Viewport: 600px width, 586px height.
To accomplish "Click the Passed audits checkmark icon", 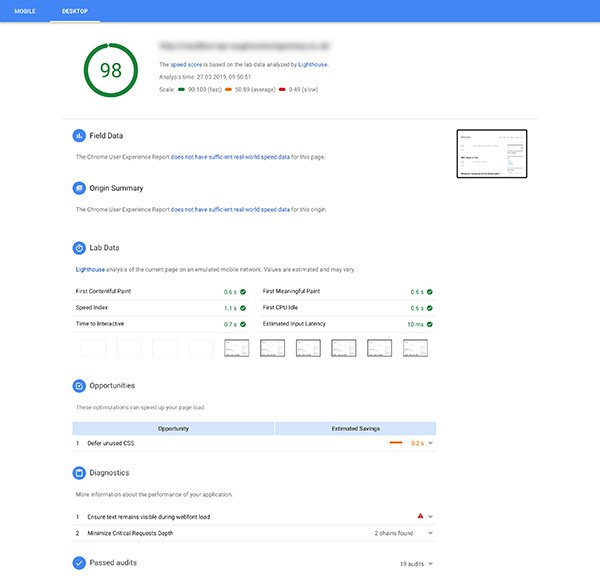I will (x=79, y=563).
